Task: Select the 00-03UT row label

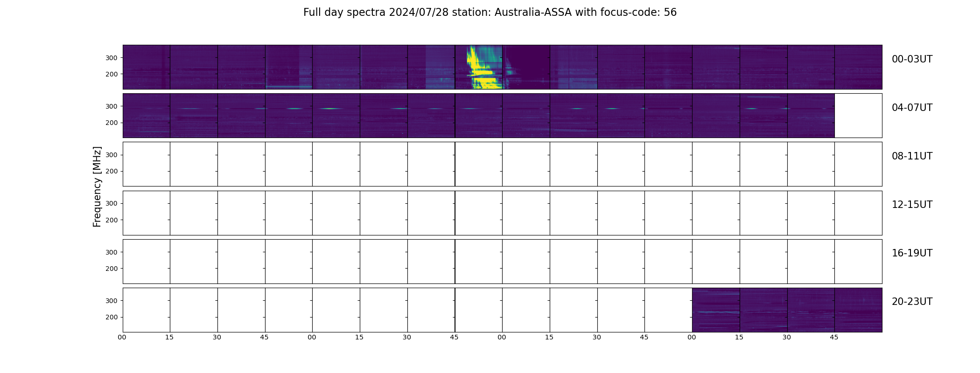Action: [912, 59]
